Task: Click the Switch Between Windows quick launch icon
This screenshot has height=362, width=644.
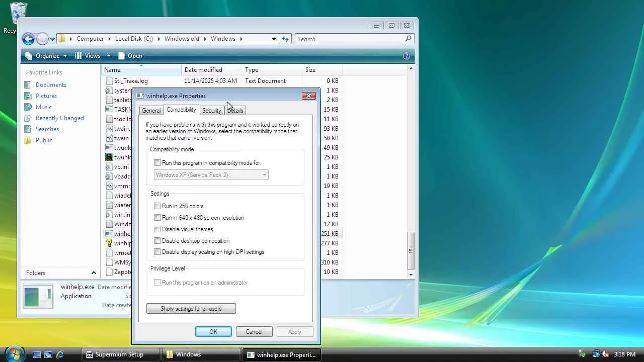Action: (48, 354)
